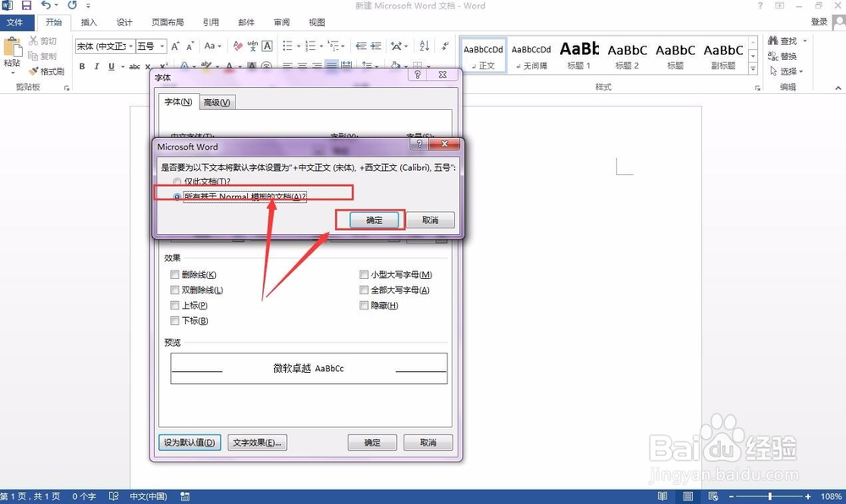Expand the Find 查找 dropdown arrow
Image resolution: width=846 pixels, height=504 pixels.
pyautogui.click(x=805, y=41)
